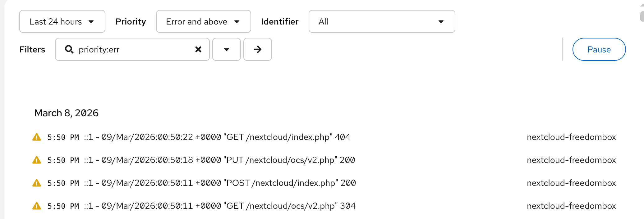This screenshot has height=219, width=644.
Task: Click nextcloud-freedombox identifier on the 404 row
Action: (x=571, y=137)
